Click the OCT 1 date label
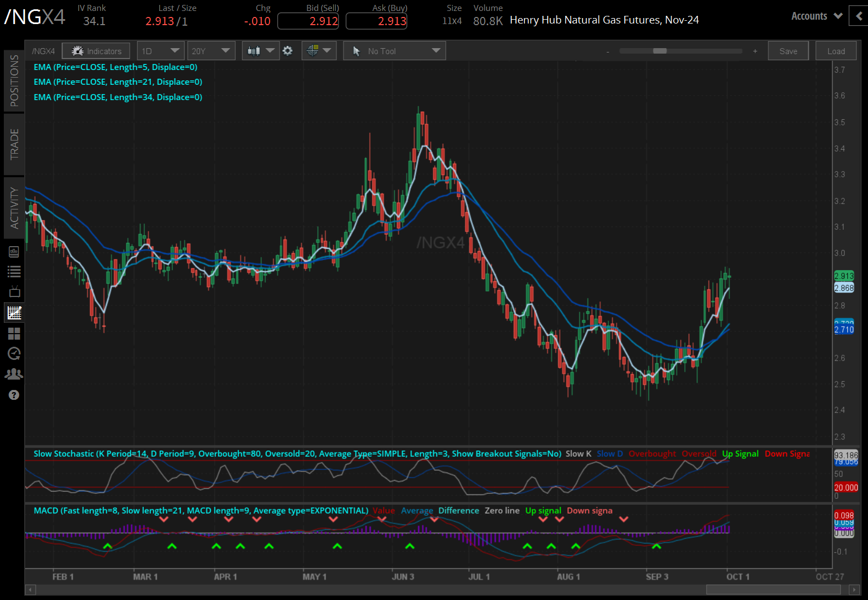This screenshot has height=600, width=868. coord(738,576)
